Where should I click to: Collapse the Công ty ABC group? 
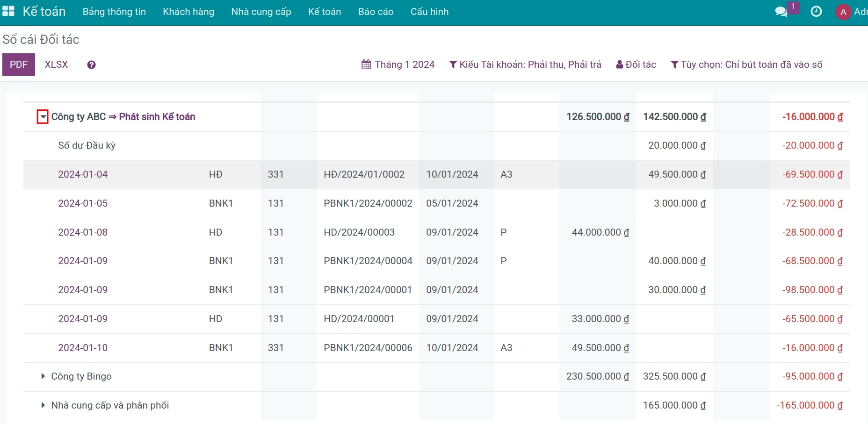(43, 117)
